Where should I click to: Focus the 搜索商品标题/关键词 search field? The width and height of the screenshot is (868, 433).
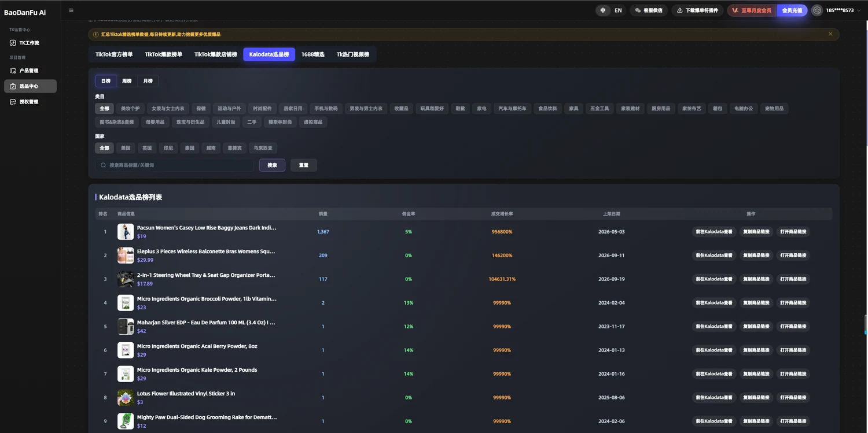click(x=174, y=165)
